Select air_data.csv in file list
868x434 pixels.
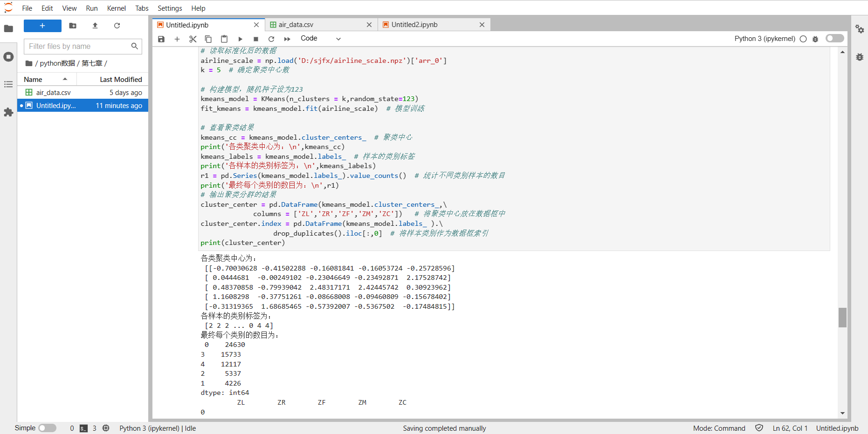coord(83,93)
